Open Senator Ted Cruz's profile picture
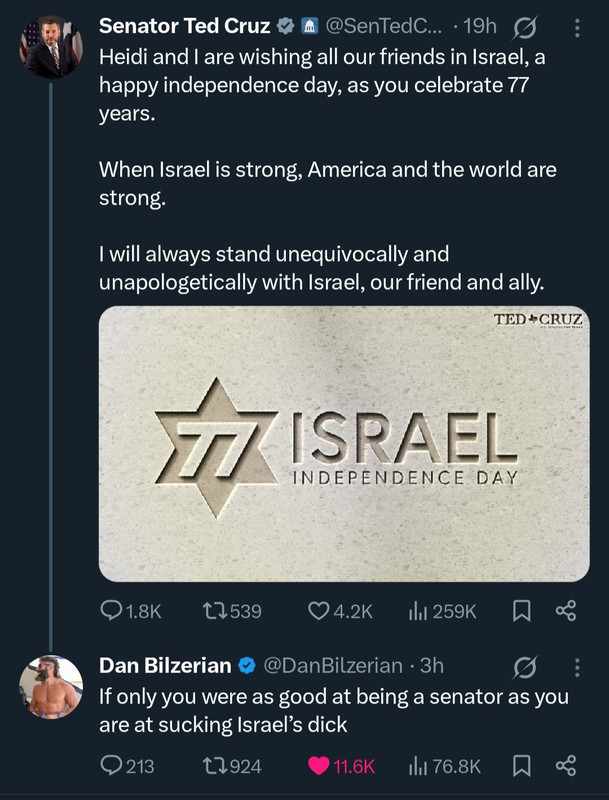 [x=51, y=47]
